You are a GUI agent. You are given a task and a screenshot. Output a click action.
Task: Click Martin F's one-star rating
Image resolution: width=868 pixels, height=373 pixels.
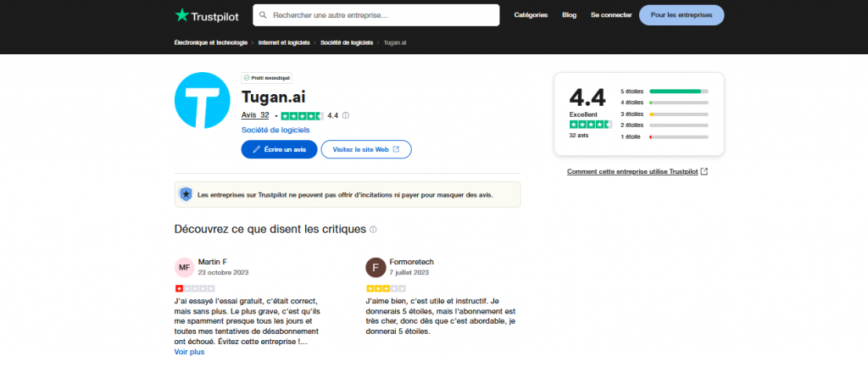click(x=194, y=288)
